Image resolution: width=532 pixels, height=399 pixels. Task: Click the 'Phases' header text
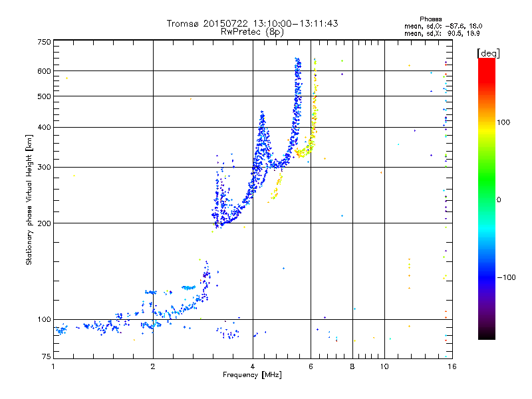[x=430, y=19]
